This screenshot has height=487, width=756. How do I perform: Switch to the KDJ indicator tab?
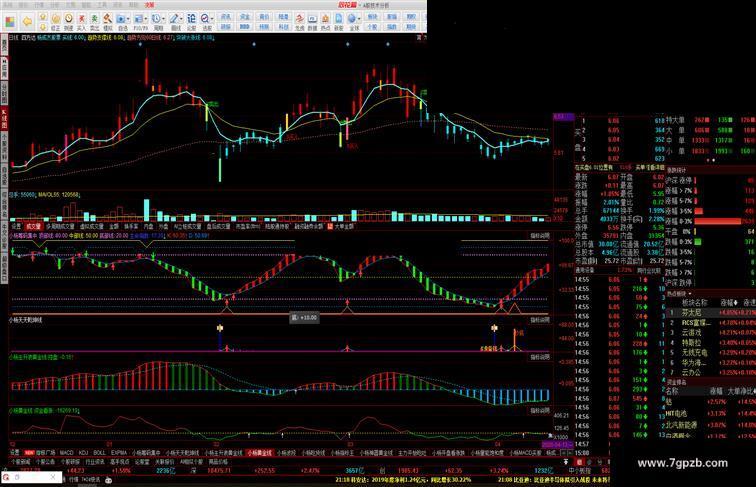click(x=83, y=452)
